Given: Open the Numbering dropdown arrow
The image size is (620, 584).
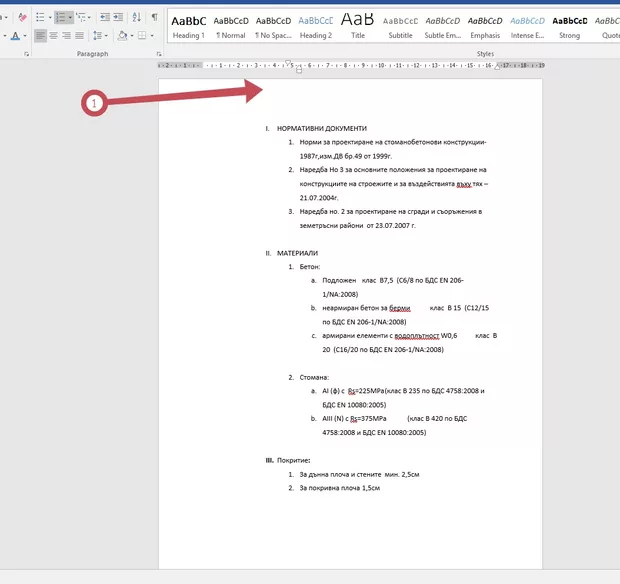Looking at the screenshot, I should (72, 17).
